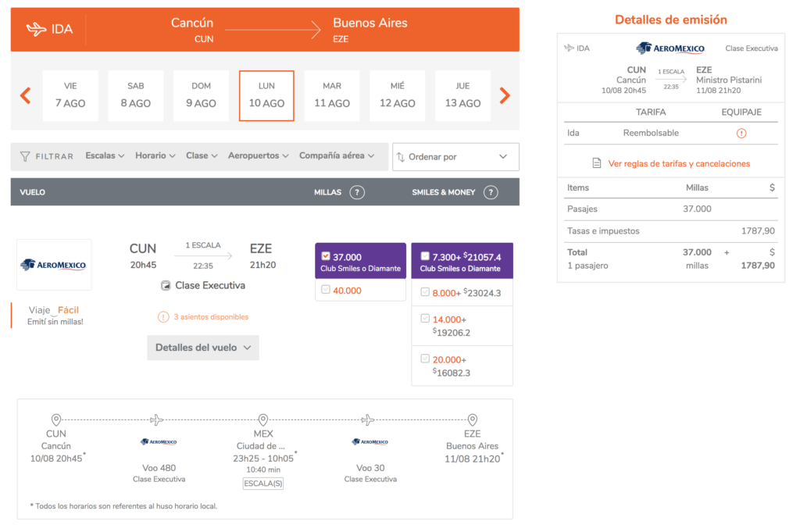This screenshot has width=800, height=532.
Task: Click the Pasajes 37.000 row
Action: (x=671, y=209)
